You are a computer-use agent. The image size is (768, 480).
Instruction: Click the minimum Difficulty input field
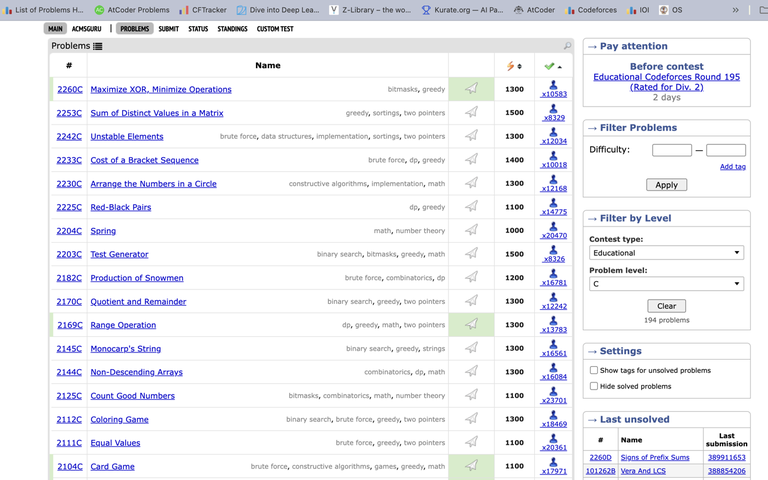(672, 150)
